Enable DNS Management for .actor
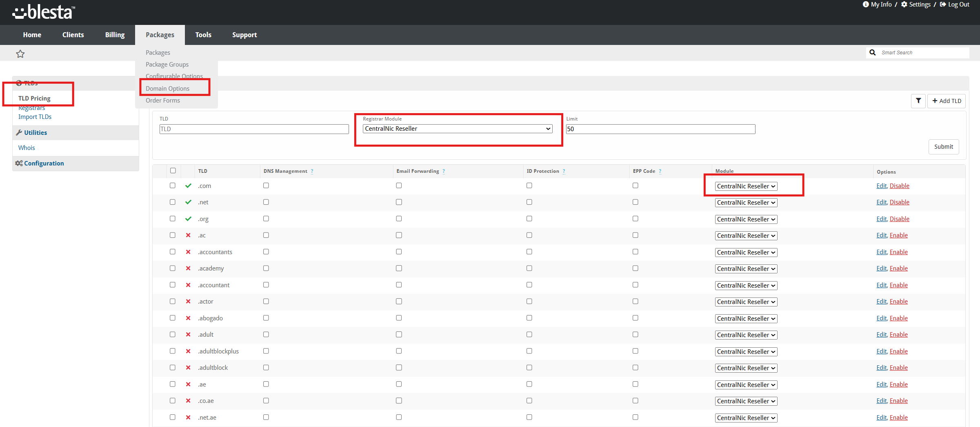980x427 pixels. (266, 301)
